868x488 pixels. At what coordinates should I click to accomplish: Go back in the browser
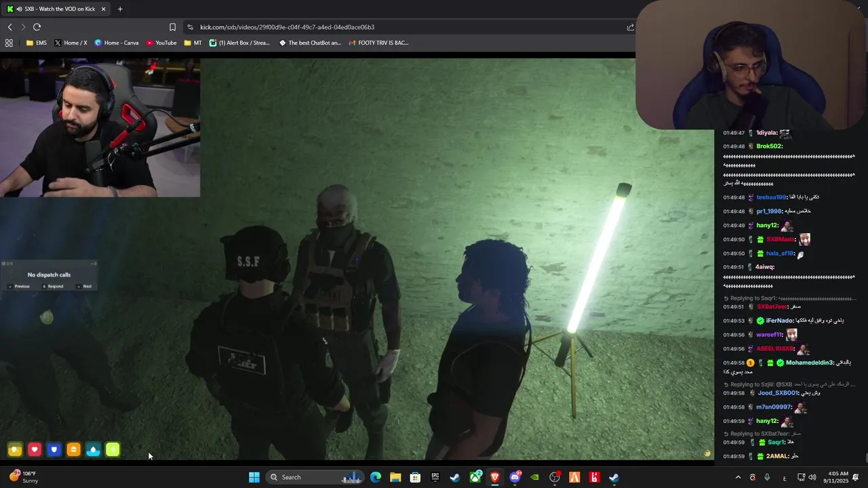(x=9, y=27)
